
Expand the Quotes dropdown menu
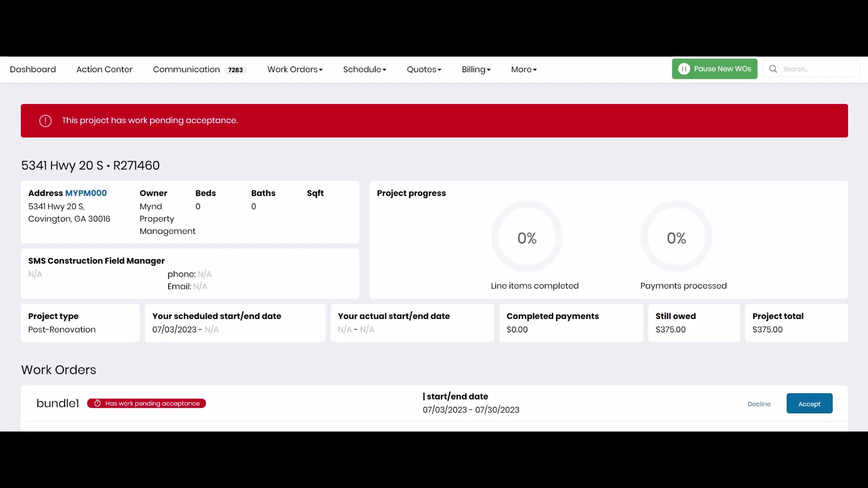tap(424, 70)
